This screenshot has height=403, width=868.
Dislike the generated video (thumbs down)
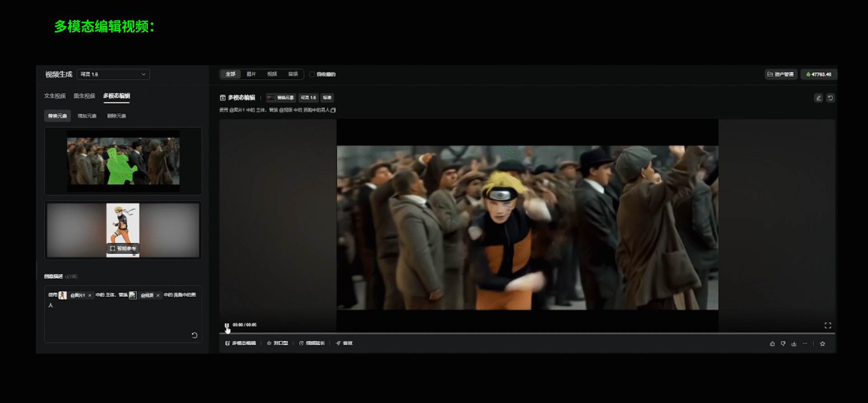(783, 343)
